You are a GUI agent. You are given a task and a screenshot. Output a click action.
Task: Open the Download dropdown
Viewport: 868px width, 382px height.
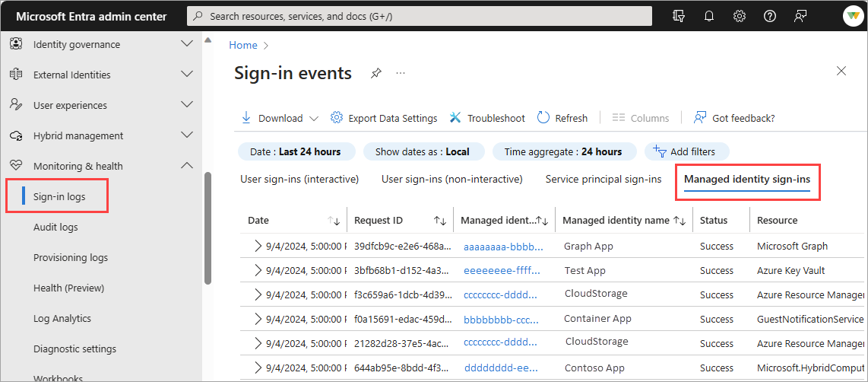point(280,118)
